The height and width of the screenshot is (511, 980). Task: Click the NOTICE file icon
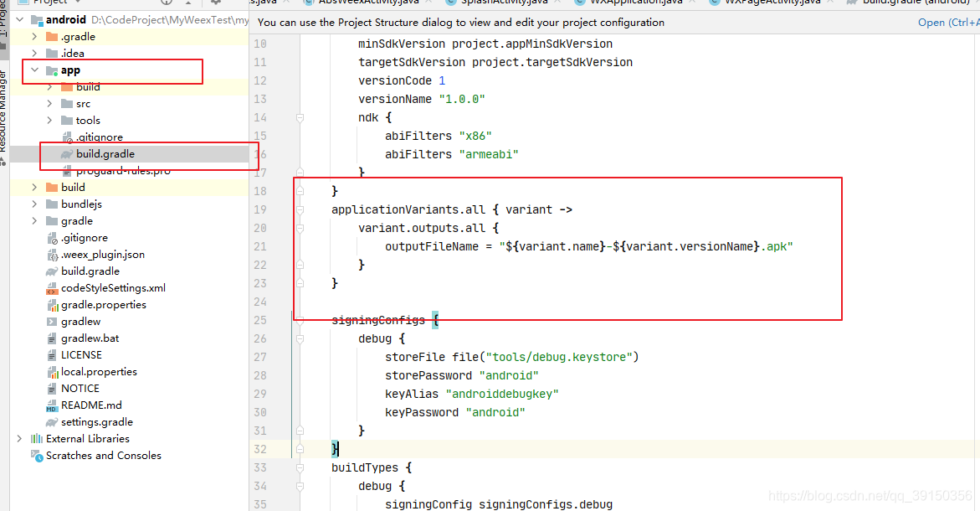click(52, 389)
